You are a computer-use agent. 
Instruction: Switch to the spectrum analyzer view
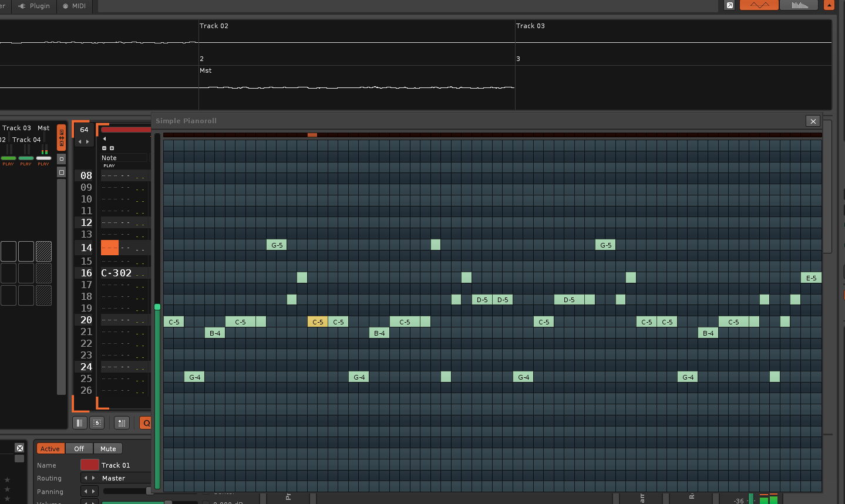[x=800, y=5]
